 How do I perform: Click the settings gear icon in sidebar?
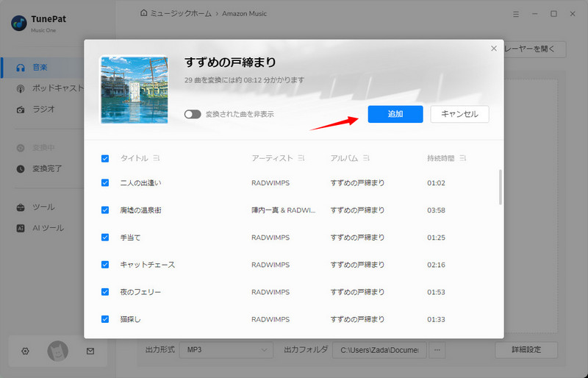click(x=25, y=352)
